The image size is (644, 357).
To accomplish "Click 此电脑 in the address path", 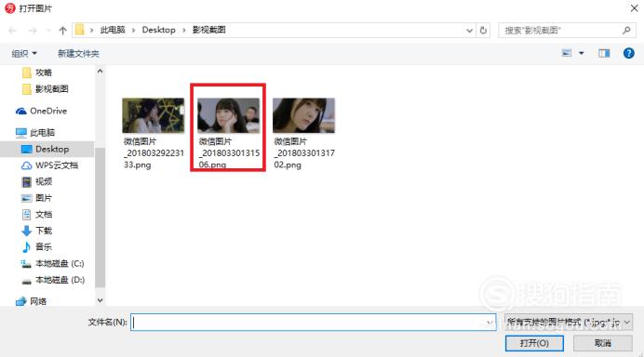I will click(113, 30).
